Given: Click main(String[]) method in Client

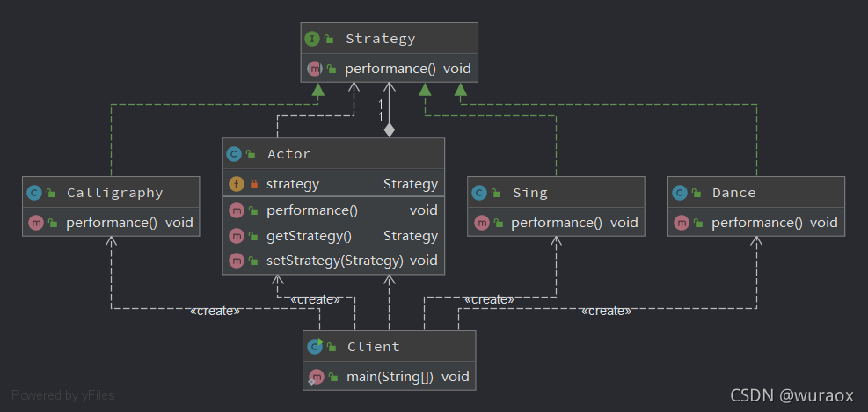Looking at the screenshot, I should point(390,377).
